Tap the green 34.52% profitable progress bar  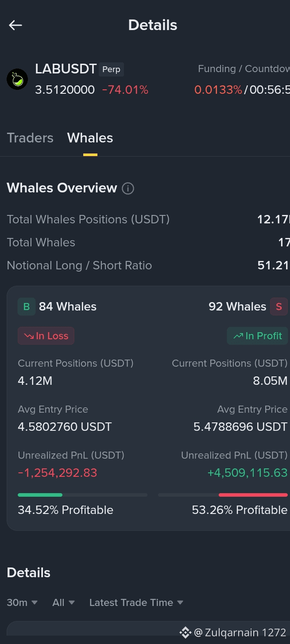point(82,495)
